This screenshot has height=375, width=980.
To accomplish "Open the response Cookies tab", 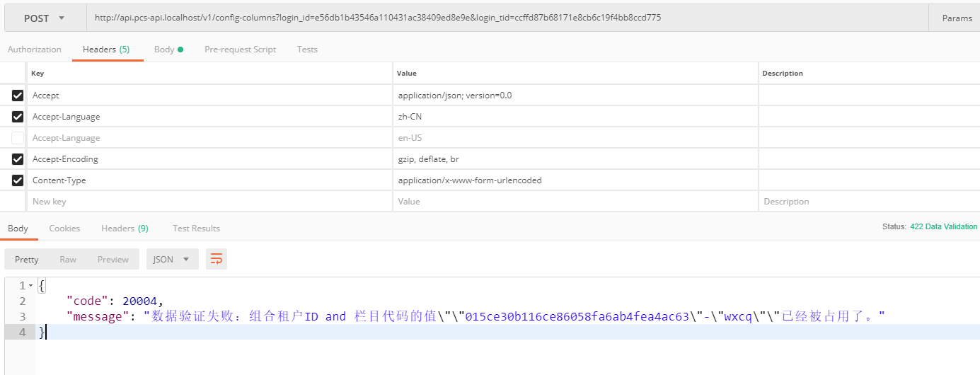I will [64, 229].
